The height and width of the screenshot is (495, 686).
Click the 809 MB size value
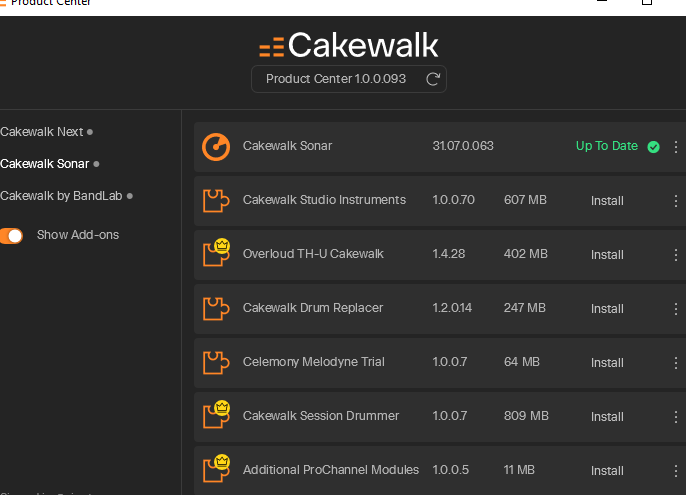526,415
